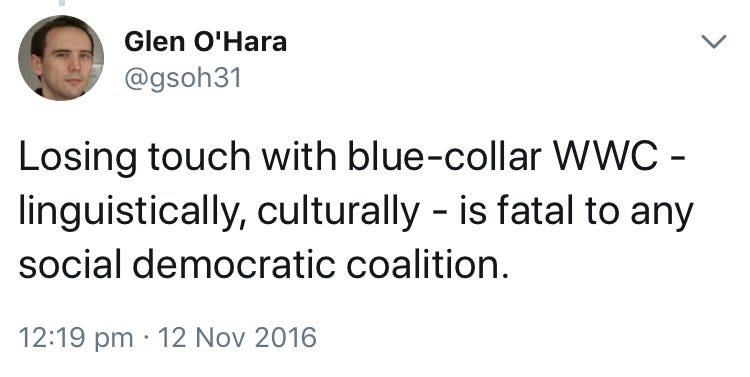Click the word social in the last line
Image resolution: width=750 pixels, height=377 pixels.
coord(70,265)
